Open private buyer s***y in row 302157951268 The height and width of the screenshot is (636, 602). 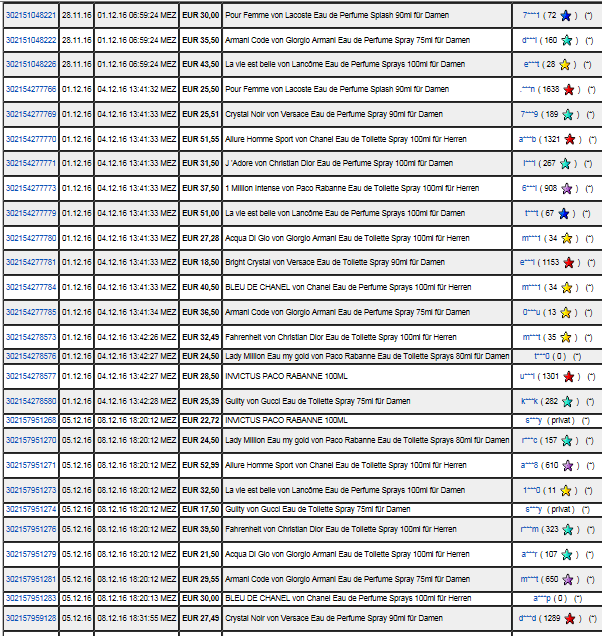(x=533, y=421)
